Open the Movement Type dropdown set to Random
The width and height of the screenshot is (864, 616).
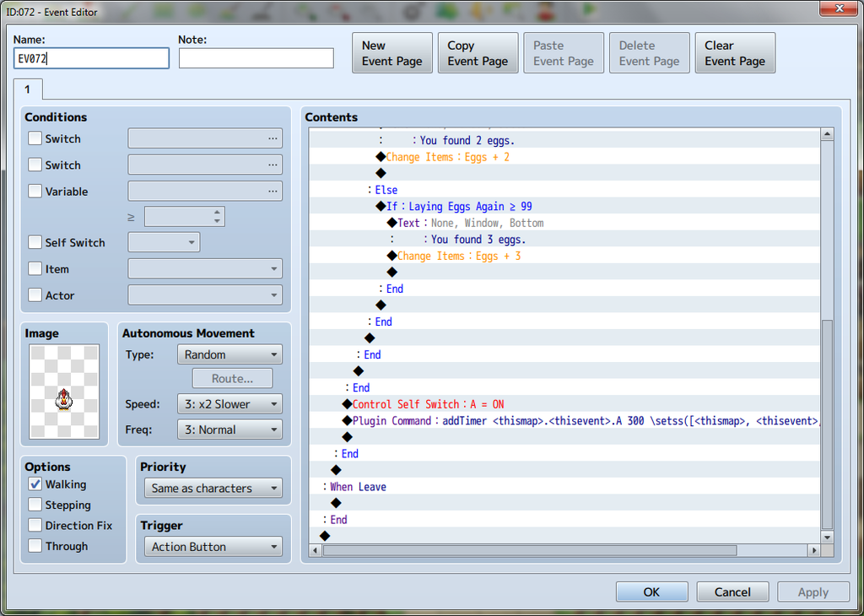coord(229,355)
